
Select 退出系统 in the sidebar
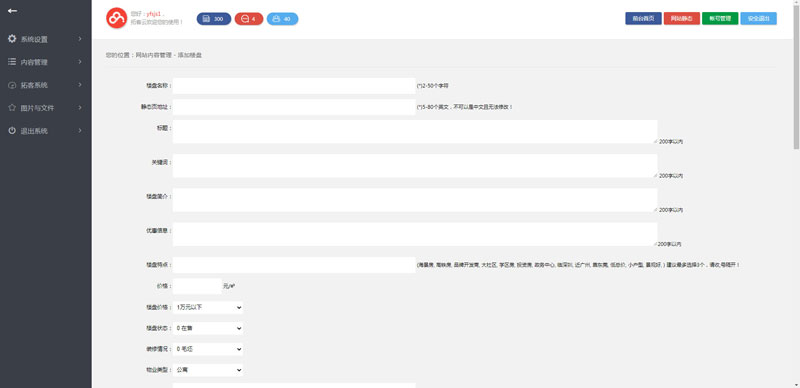pos(46,131)
